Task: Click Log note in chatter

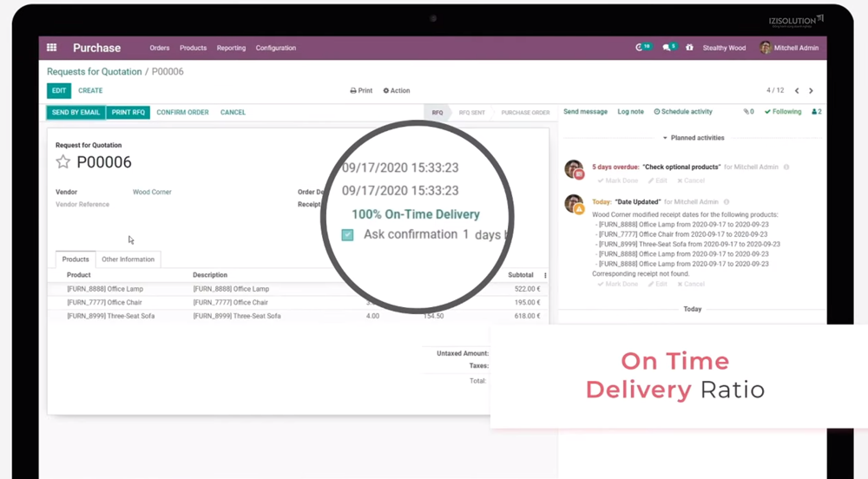Action: 630,112
